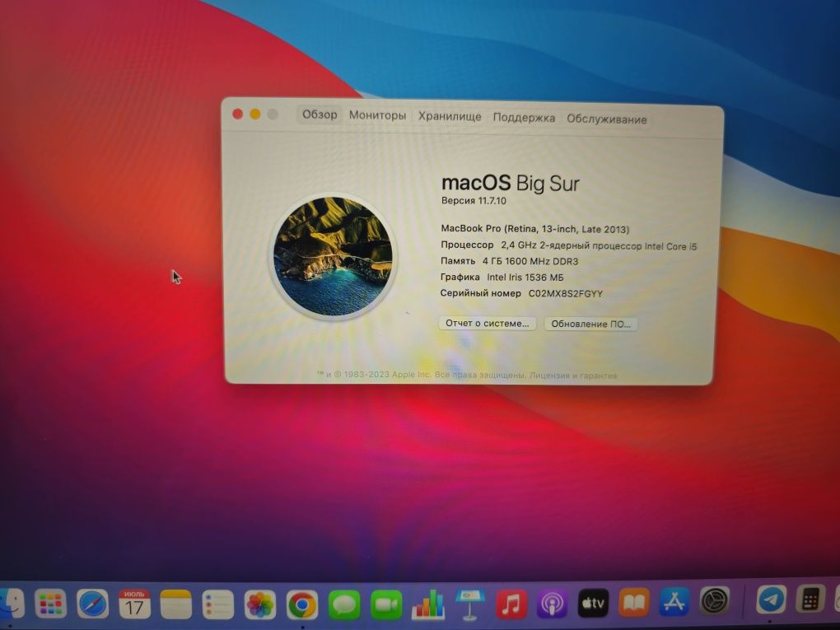Launch the Music app

(x=511, y=604)
